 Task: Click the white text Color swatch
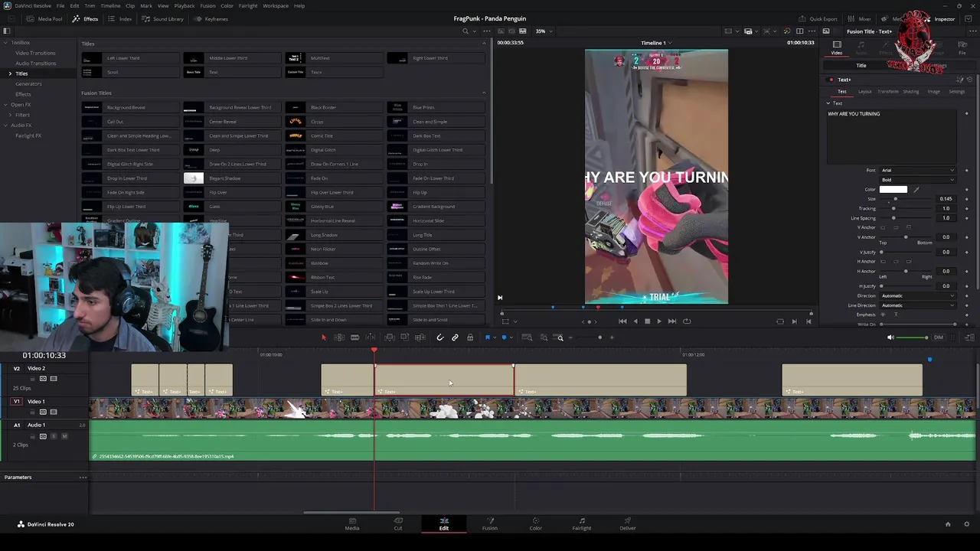pos(893,189)
